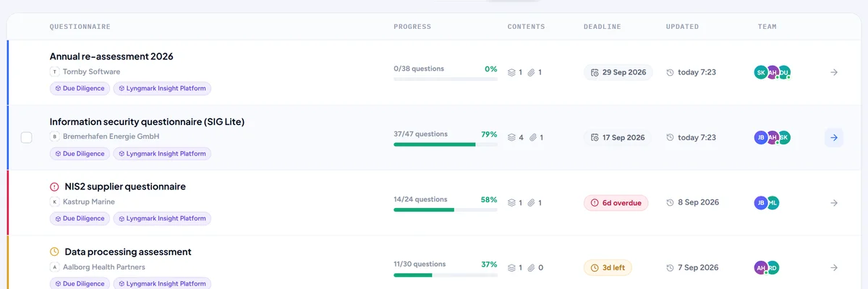Click red overdue alert icon beside NIS2 title
Screen dimensions: 868x289
click(x=54, y=186)
